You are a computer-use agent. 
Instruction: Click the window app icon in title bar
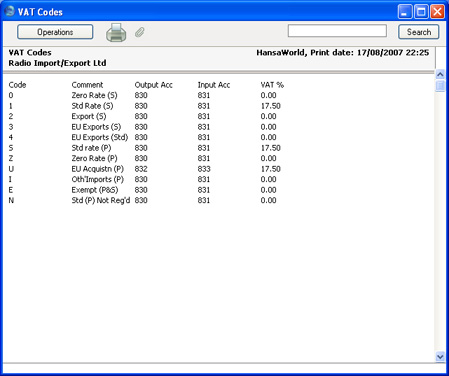pyautogui.click(x=9, y=11)
